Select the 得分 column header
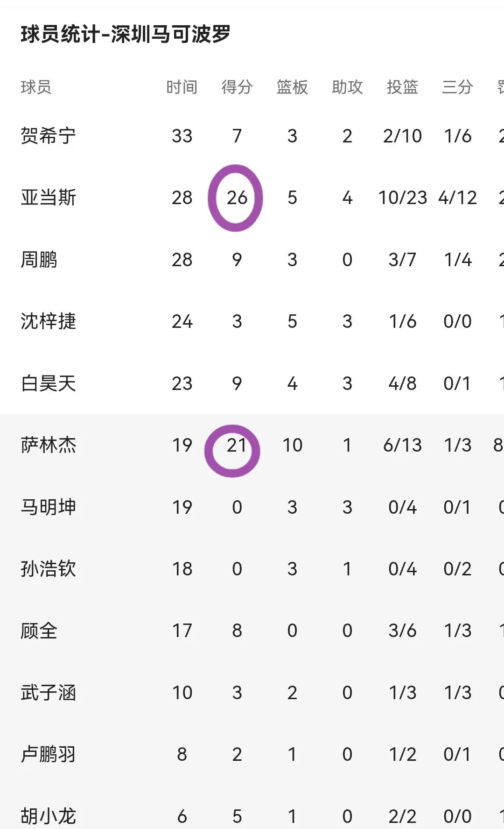 coord(237,87)
